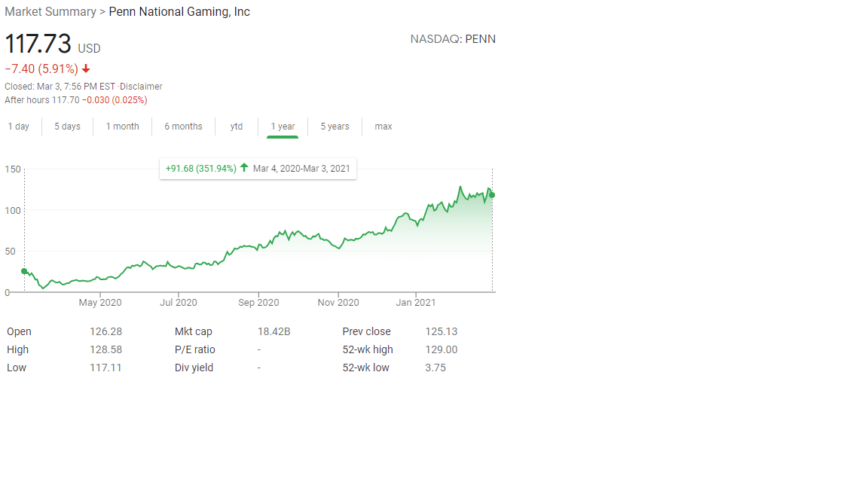Click the Penn National Gaming, Inc title
The image size is (868, 488).
click(179, 12)
